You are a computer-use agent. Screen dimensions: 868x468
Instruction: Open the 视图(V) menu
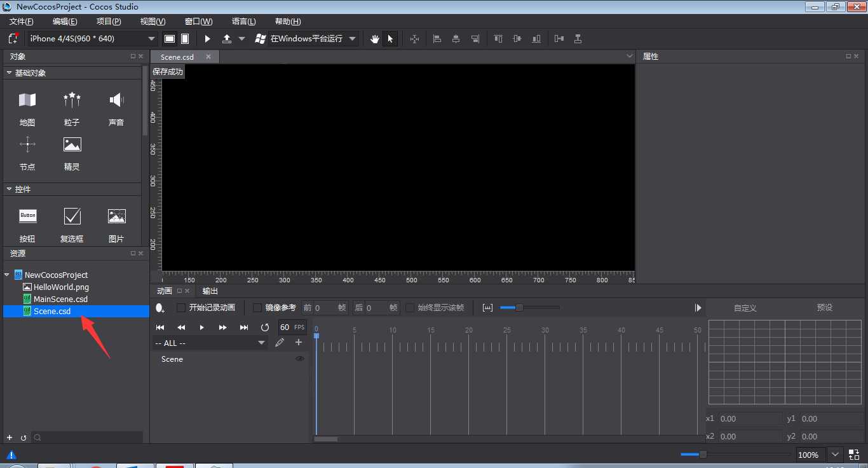[153, 22]
